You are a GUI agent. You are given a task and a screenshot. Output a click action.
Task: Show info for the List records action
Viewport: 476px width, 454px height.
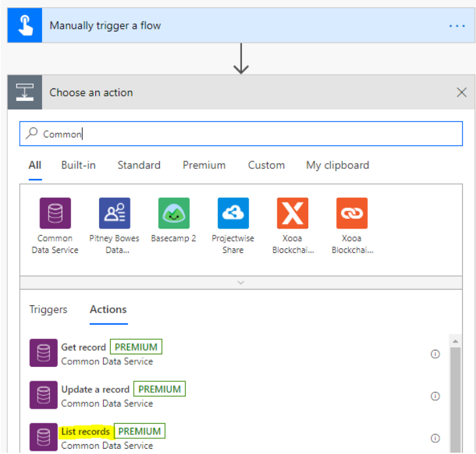click(435, 438)
